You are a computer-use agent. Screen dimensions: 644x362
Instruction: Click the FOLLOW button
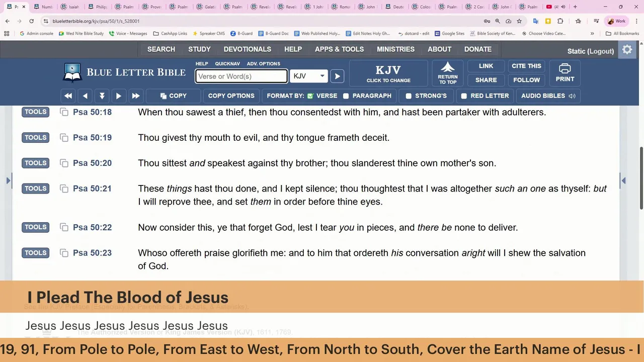pos(526,80)
